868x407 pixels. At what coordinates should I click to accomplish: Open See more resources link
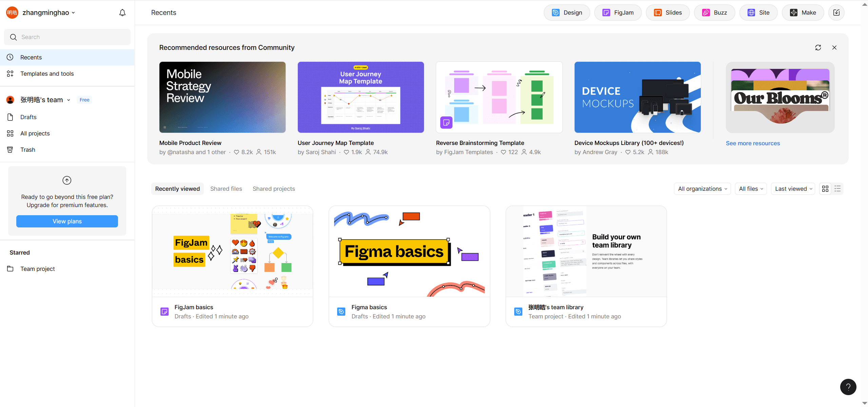(x=752, y=143)
